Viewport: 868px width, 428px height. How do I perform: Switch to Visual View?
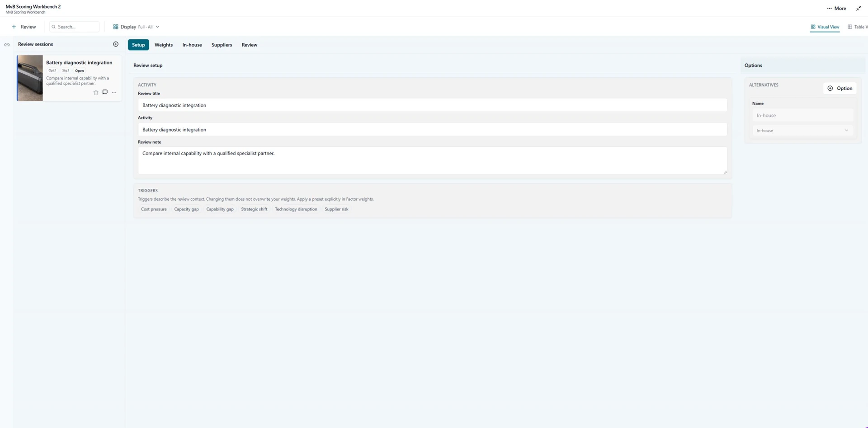coord(825,27)
